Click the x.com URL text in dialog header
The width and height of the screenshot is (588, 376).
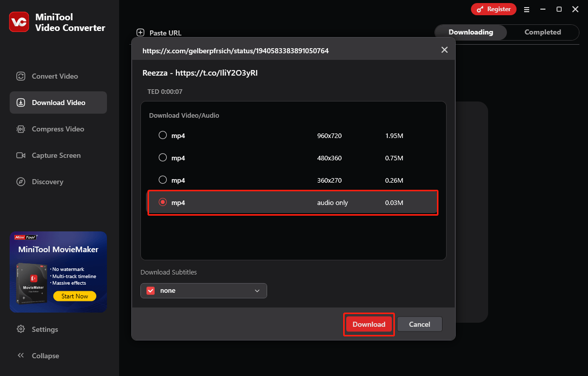click(236, 51)
